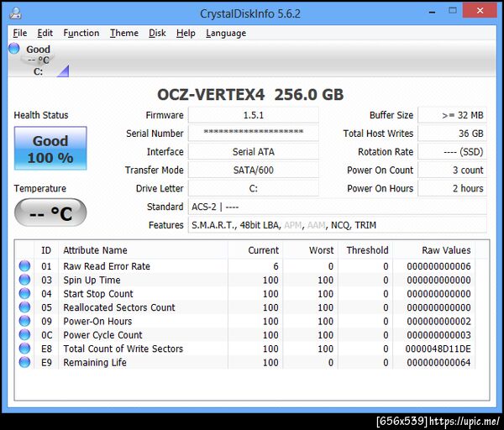Select the Total Count of Write Sectors name
The image size is (504, 430).
(x=123, y=349)
